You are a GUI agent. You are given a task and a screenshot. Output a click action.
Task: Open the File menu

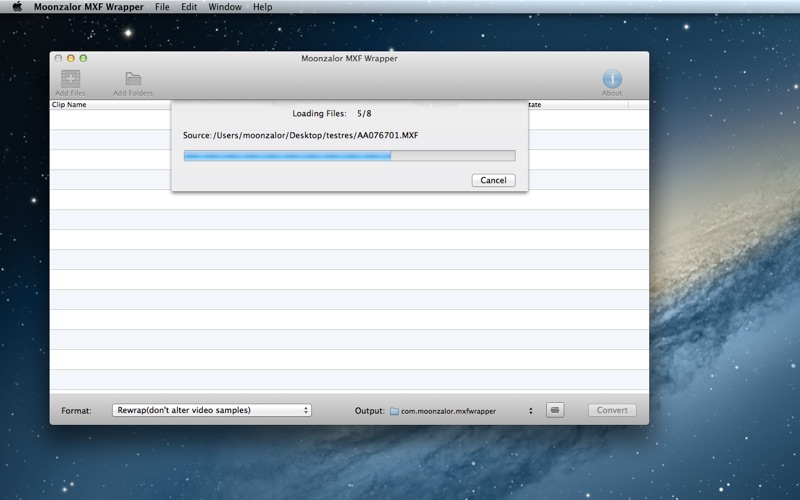162,7
